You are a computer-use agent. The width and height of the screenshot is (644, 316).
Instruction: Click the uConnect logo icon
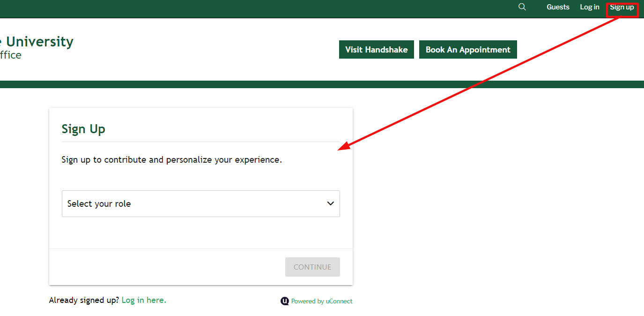pyautogui.click(x=285, y=301)
